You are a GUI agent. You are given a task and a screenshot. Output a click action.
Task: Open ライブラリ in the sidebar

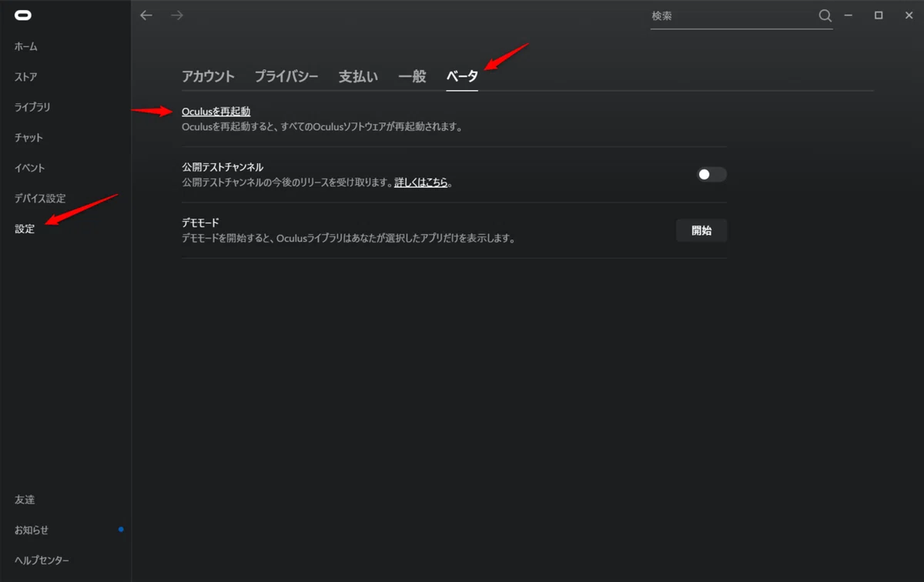(32, 107)
